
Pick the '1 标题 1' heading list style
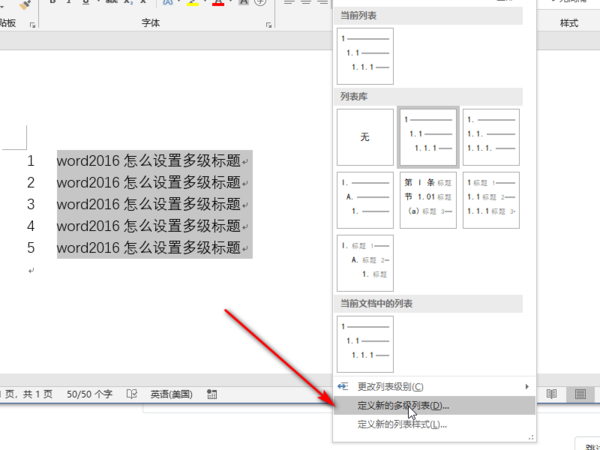491,200
